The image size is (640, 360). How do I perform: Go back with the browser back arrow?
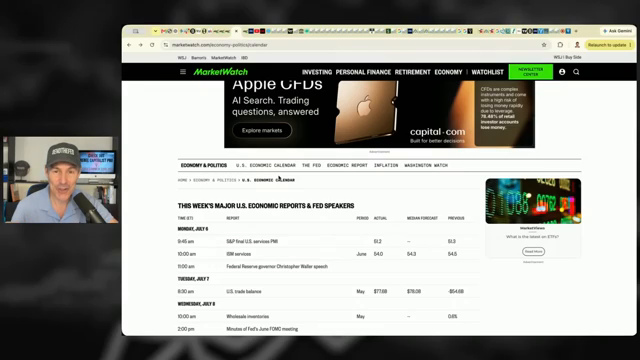(129, 45)
